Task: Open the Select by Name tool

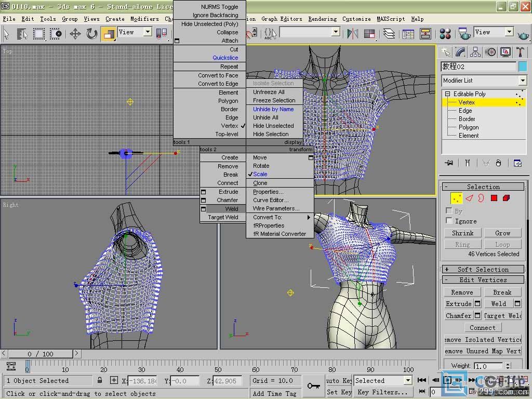Action: (x=22, y=34)
